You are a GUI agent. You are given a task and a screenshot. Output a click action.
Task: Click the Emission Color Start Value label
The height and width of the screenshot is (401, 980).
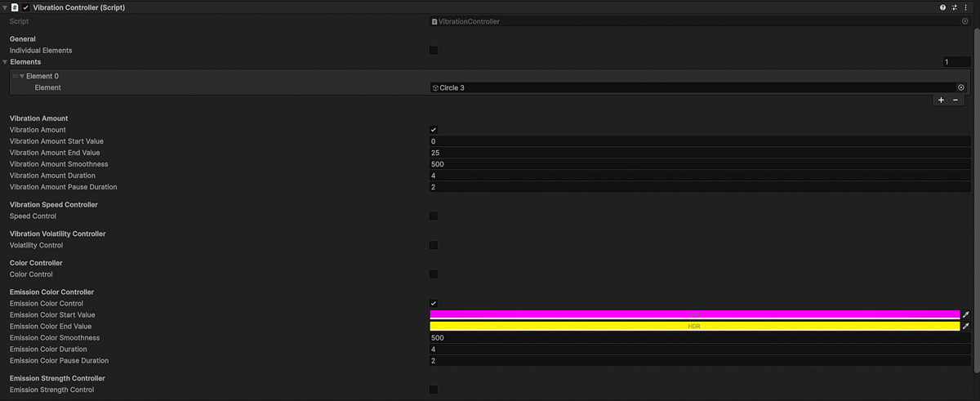tap(52, 314)
